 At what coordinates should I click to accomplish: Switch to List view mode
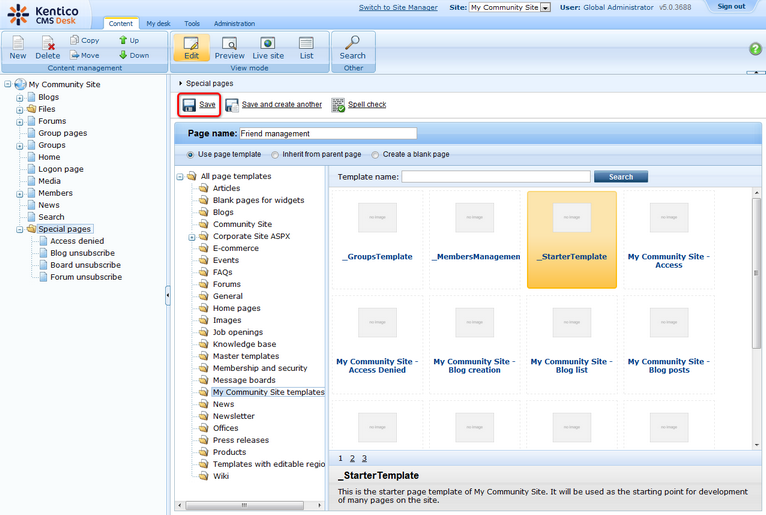306,48
